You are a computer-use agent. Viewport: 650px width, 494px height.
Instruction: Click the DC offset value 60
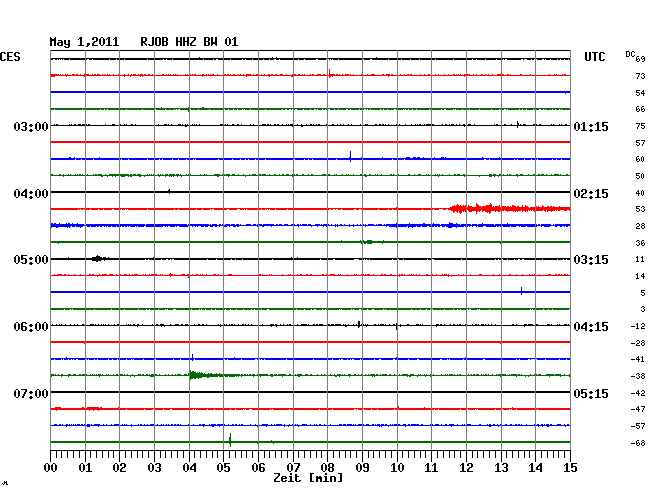click(640, 159)
